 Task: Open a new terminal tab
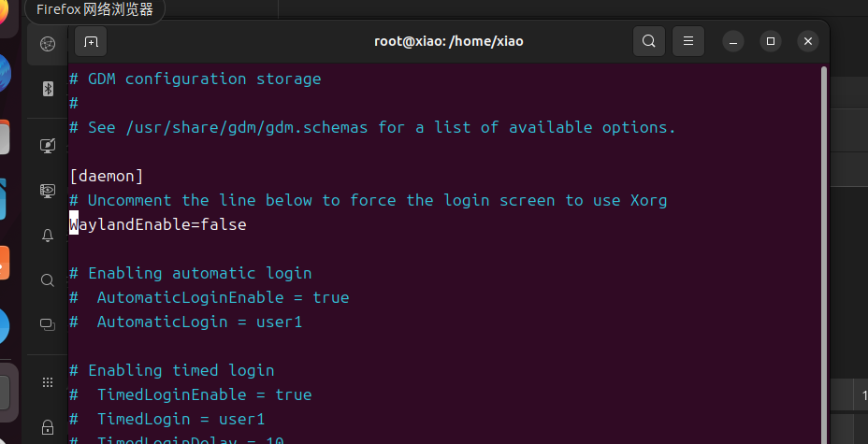[x=91, y=41]
